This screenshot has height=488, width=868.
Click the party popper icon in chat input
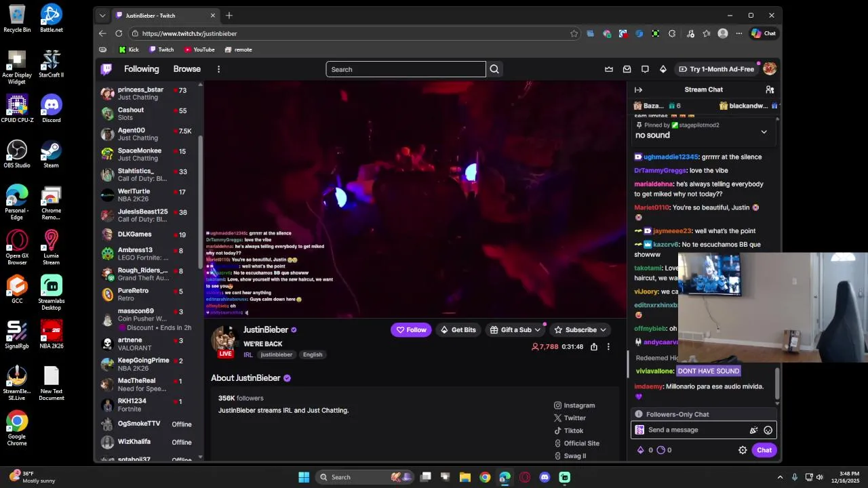(x=753, y=430)
